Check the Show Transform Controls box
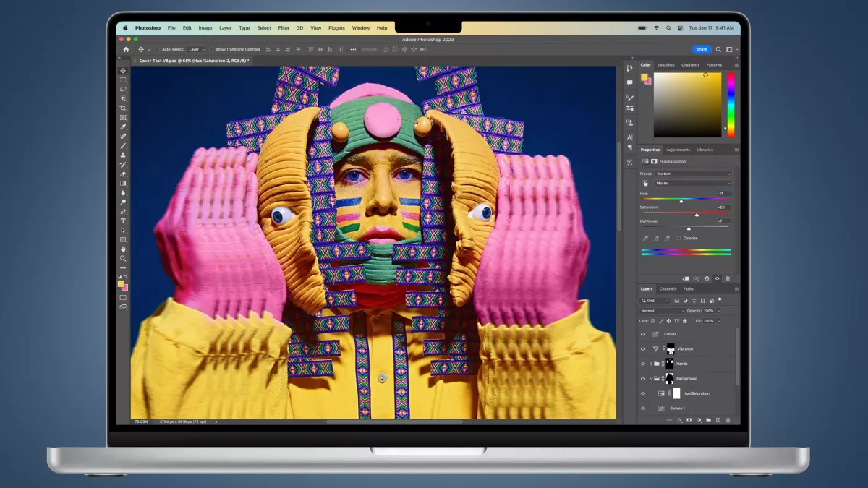 point(212,49)
